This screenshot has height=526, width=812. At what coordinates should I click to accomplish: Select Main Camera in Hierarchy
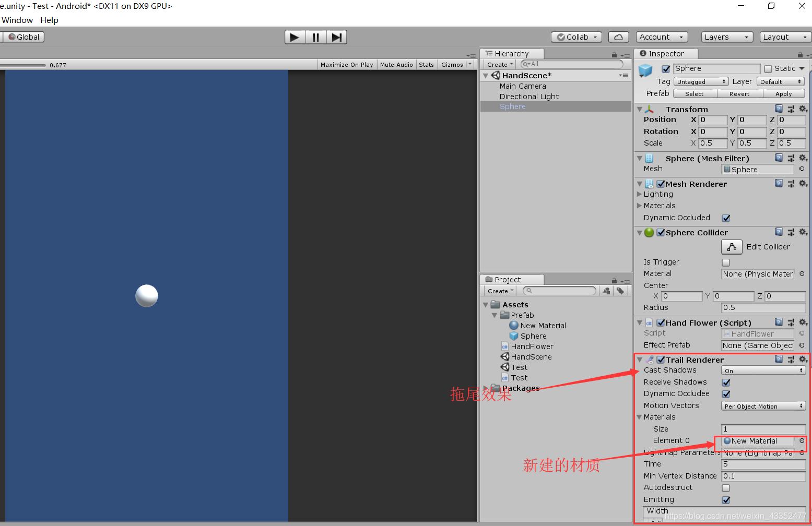tap(523, 86)
